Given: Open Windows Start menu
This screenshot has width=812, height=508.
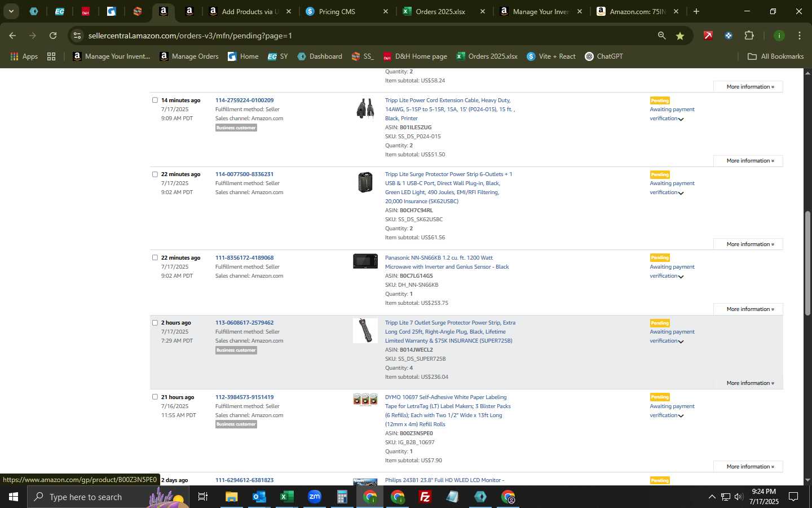Looking at the screenshot, I should pos(14,497).
